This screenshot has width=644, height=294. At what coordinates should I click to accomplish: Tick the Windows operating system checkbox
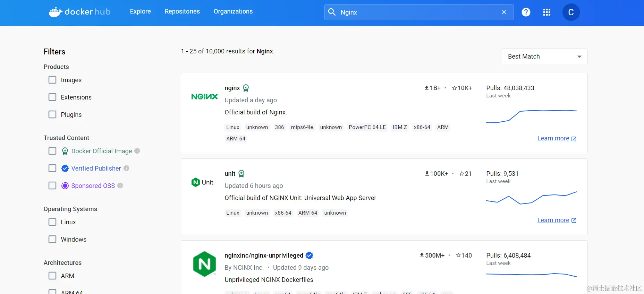[x=52, y=240]
